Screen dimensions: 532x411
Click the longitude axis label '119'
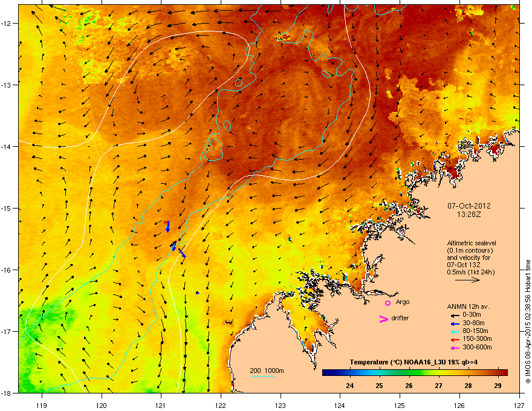(42, 405)
